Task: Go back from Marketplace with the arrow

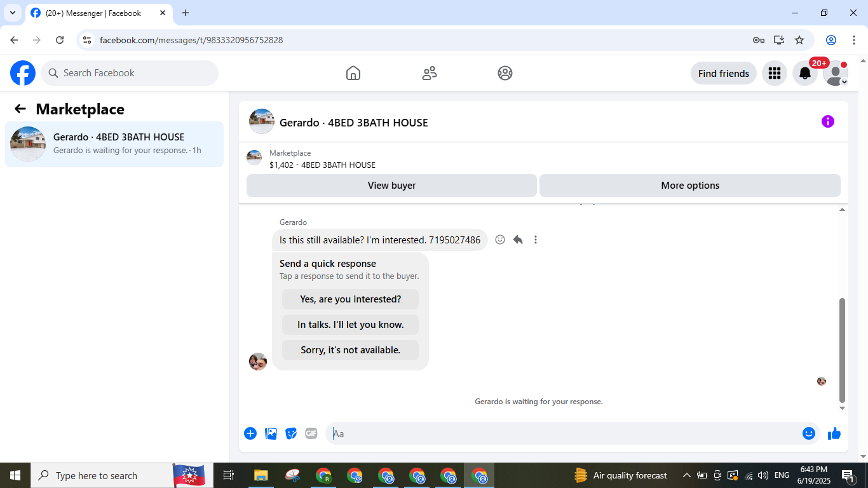Action: point(20,109)
